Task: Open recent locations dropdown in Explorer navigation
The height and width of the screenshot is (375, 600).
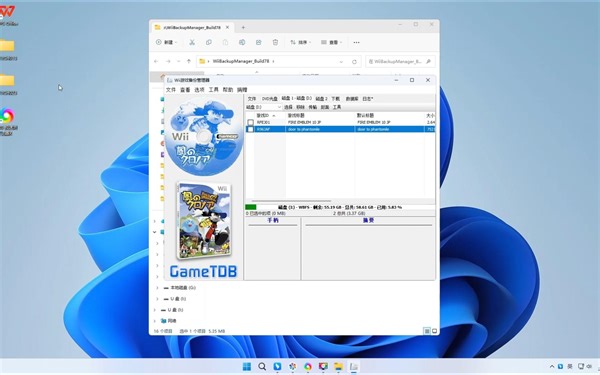Action: click(x=178, y=61)
